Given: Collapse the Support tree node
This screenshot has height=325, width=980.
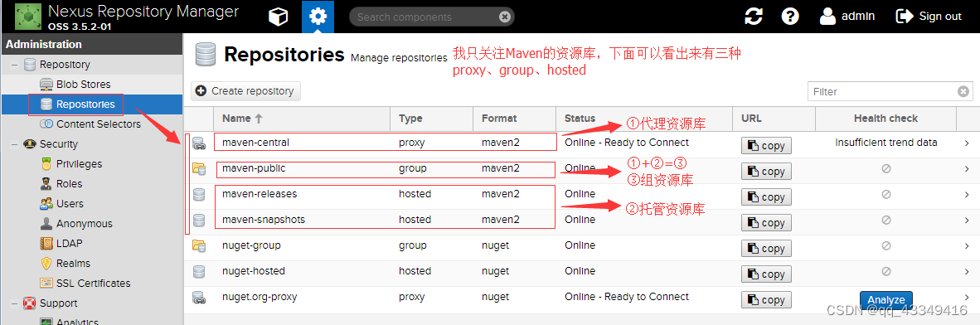Looking at the screenshot, I should click(x=14, y=303).
